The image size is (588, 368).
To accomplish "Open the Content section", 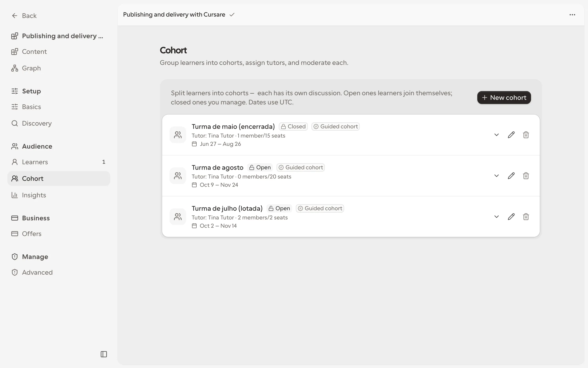I will pyautogui.click(x=59, y=52).
